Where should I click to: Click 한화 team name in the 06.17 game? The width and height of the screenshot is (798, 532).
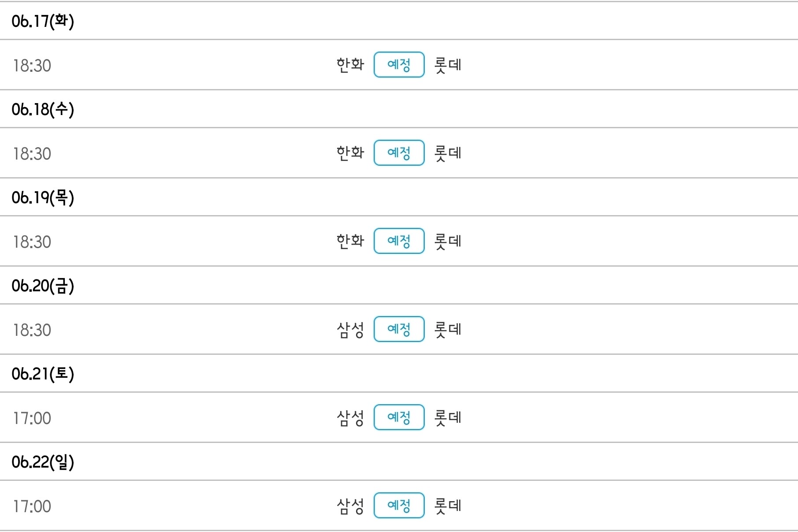pyautogui.click(x=350, y=65)
